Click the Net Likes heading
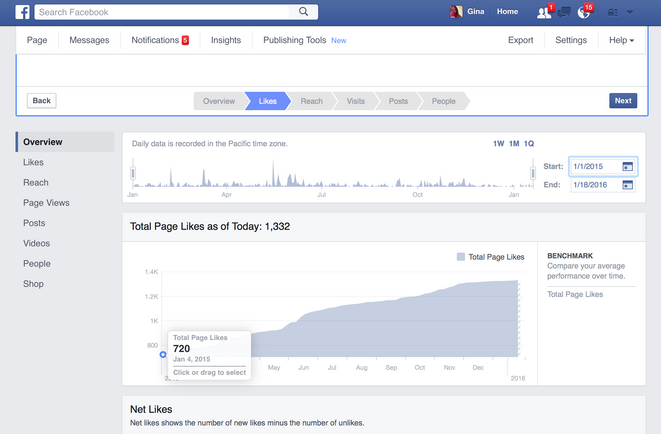The height and width of the screenshot is (434, 661). click(x=151, y=409)
